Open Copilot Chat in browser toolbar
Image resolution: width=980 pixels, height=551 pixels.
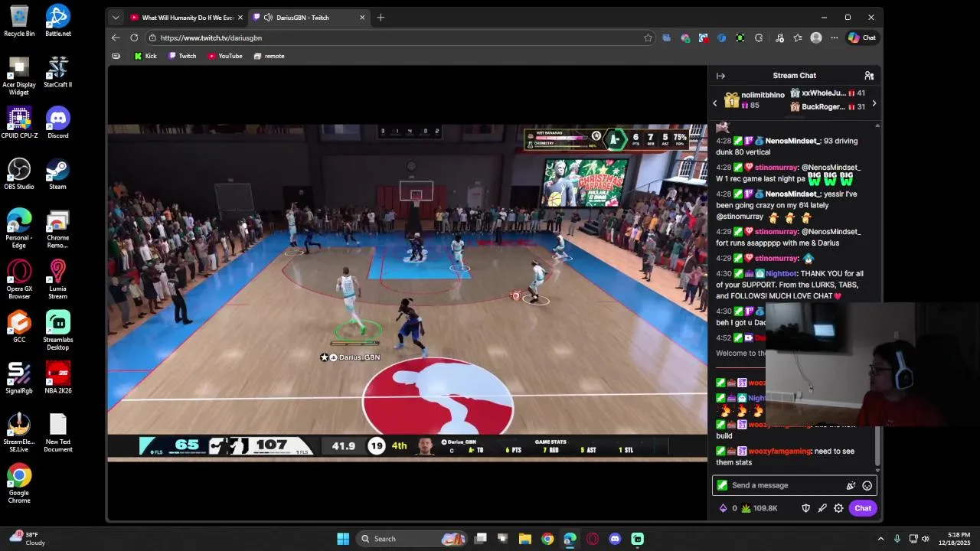[862, 37]
